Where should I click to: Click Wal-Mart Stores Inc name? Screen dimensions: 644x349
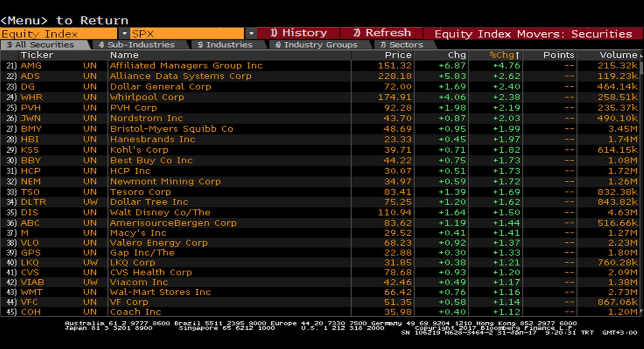(x=160, y=292)
